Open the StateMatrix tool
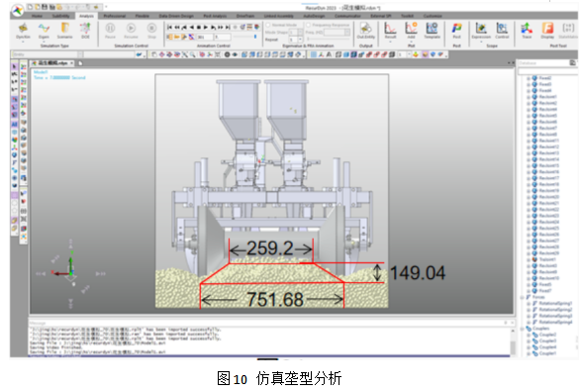This screenshot has height=392, width=581. (x=568, y=30)
